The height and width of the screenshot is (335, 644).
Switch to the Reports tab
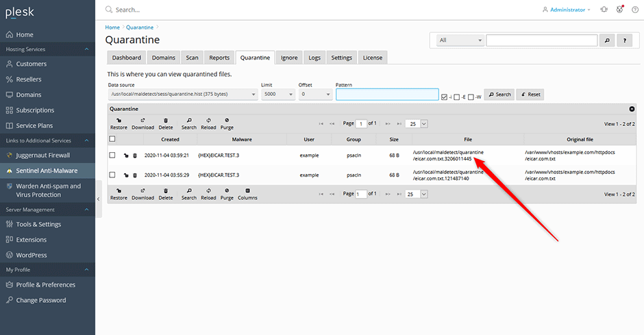click(x=219, y=58)
